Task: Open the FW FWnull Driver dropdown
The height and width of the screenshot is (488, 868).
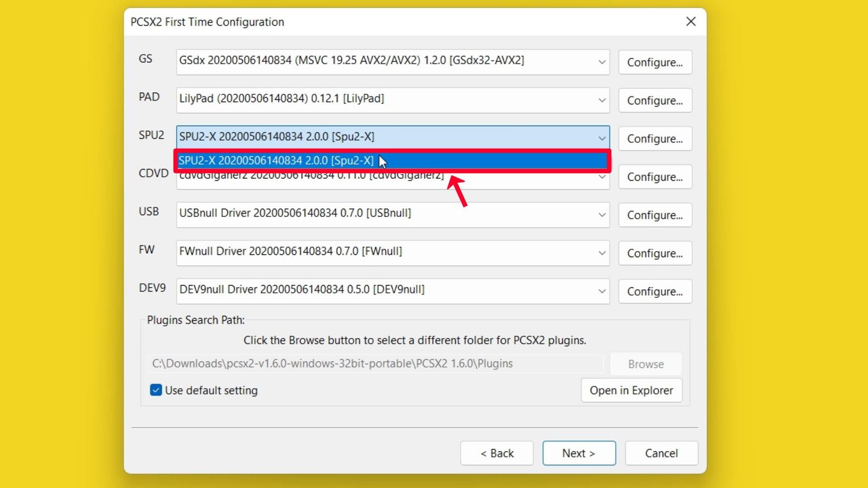Action: [x=393, y=253]
